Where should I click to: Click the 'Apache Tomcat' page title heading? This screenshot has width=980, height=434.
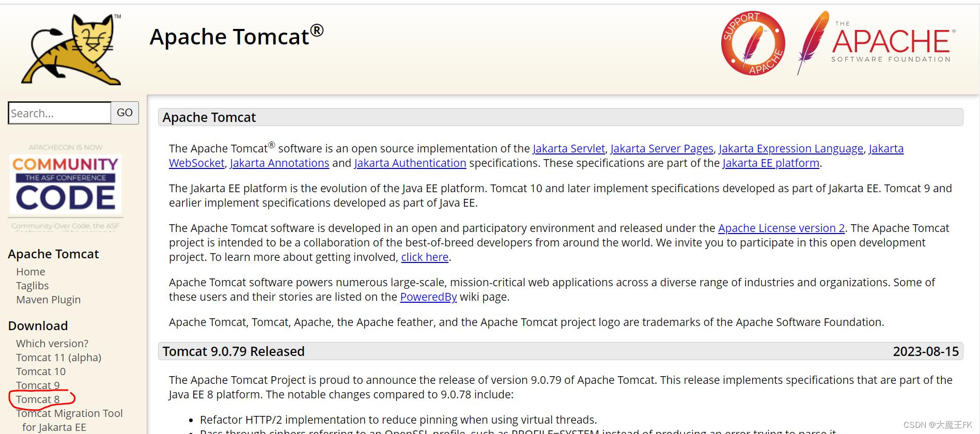237,37
